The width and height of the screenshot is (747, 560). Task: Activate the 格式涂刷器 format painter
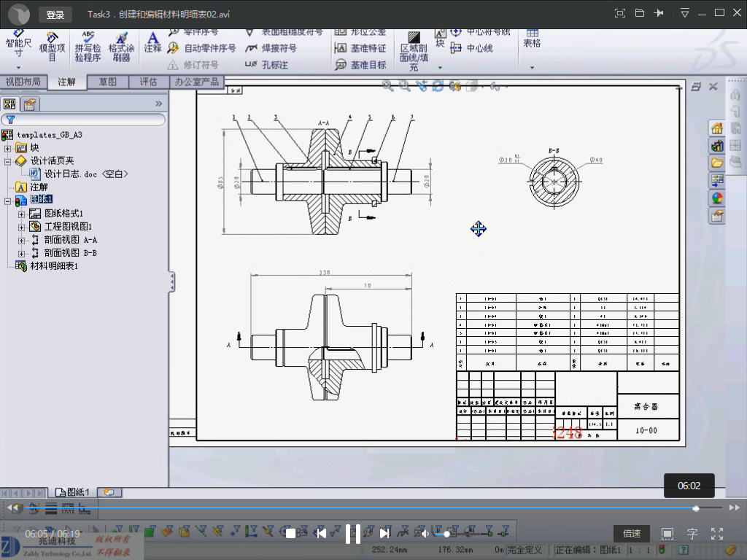[x=122, y=47]
